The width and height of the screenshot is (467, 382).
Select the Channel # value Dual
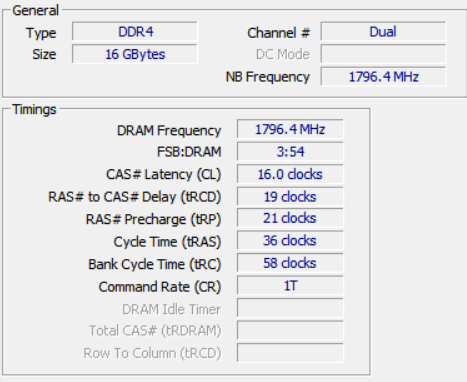383,32
